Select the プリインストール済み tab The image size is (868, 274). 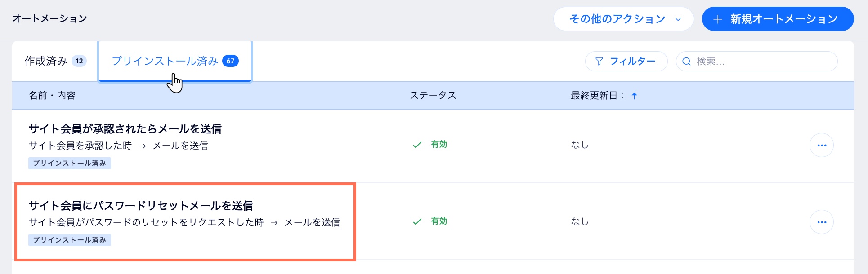pyautogui.click(x=174, y=61)
